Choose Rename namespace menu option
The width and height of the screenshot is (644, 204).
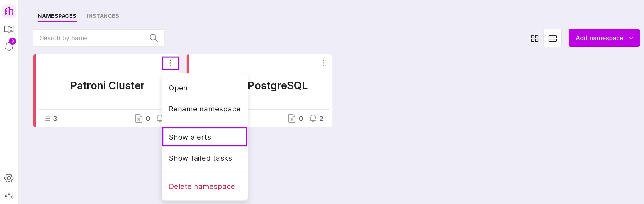click(204, 109)
